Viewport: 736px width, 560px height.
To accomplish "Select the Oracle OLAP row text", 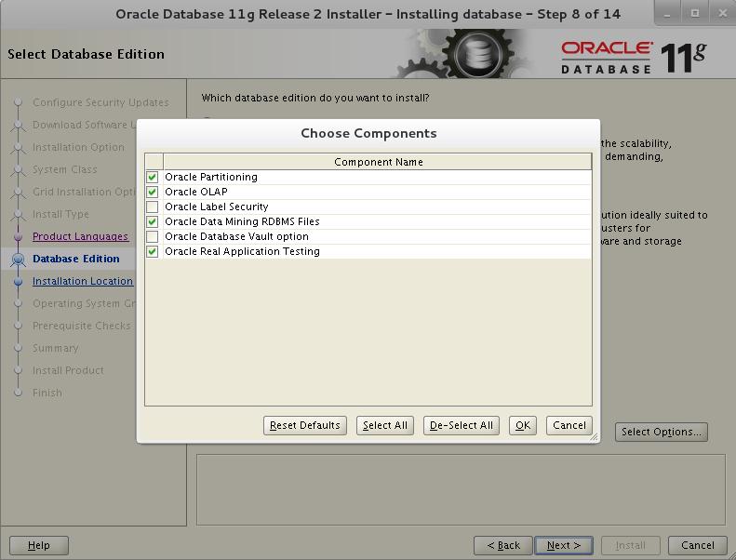I will click(196, 192).
